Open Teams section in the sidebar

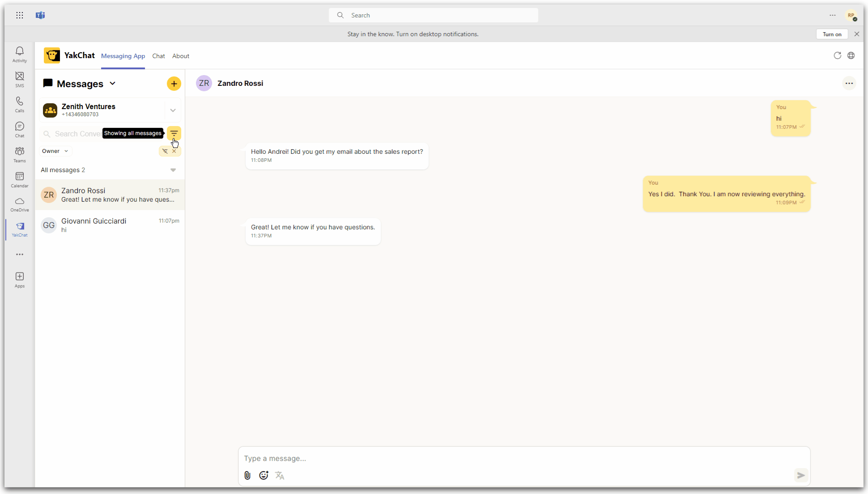tap(20, 155)
